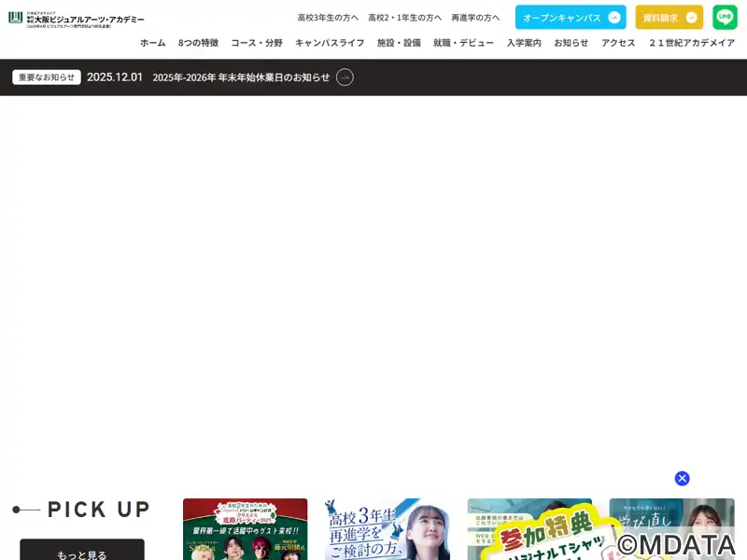Click the arrow icon inside the オープンキャンパス button
Image resolution: width=747 pixels, height=560 pixels.
pyautogui.click(x=614, y=18)
